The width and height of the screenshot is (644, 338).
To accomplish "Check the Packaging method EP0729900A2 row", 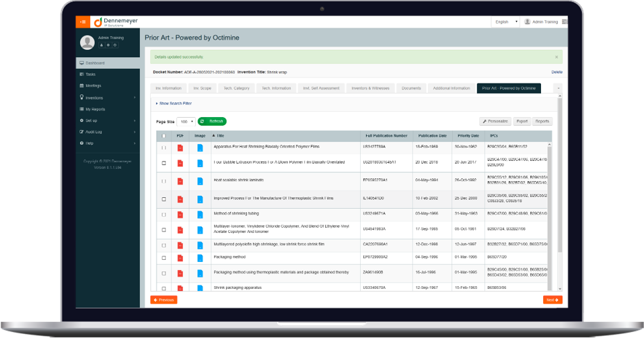I will click(x=164, y=258).
